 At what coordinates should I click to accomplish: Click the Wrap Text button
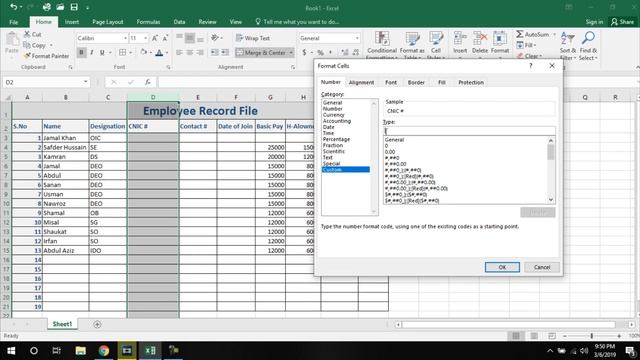click(253, 38)
